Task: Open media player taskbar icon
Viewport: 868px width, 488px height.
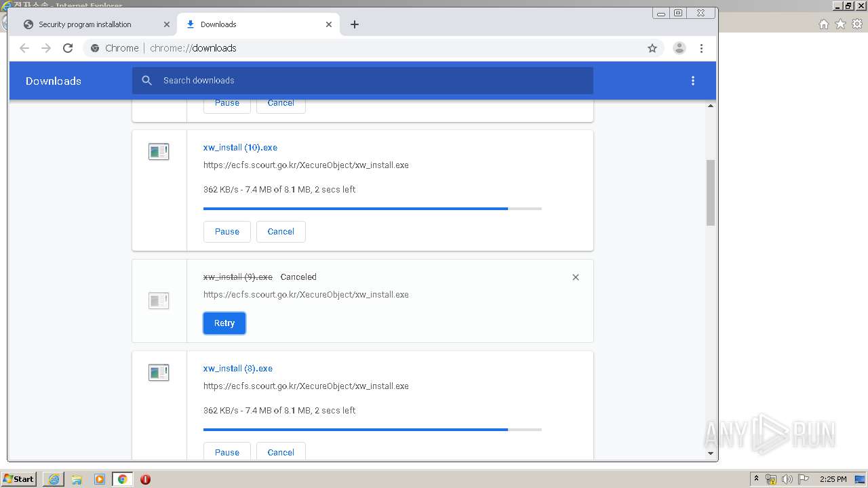Action: click(100, 479)
